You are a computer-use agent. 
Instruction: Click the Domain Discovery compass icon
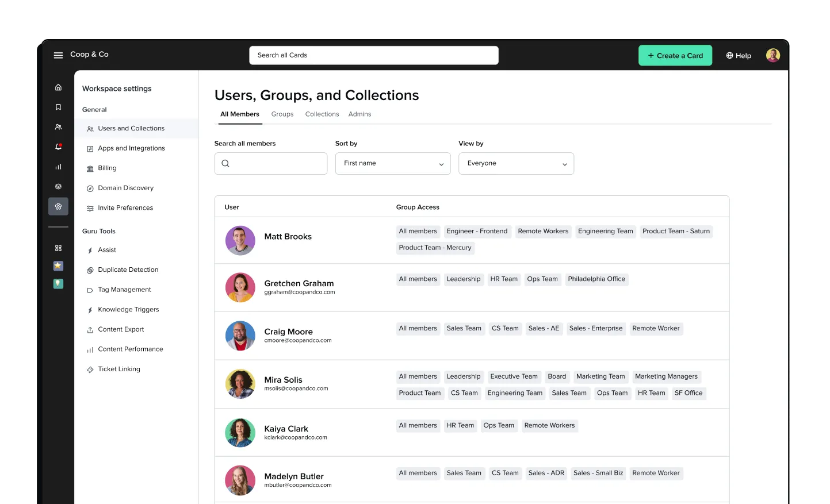click(x=90, y=188)
